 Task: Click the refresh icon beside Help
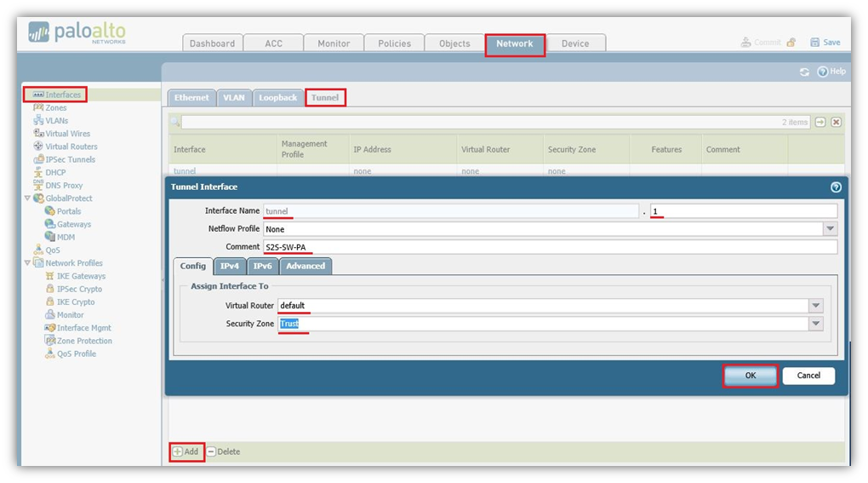(804, 72)
